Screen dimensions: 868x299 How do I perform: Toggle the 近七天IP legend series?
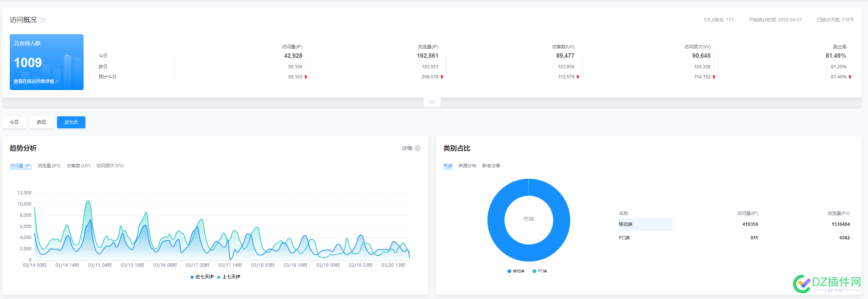click(x=202, y=277)
